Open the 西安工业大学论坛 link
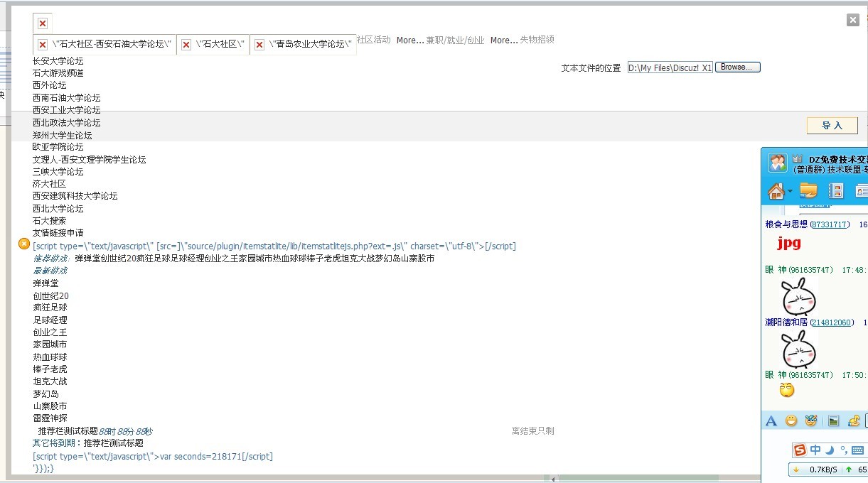This screenshot has width=868, height=483. 66,110
